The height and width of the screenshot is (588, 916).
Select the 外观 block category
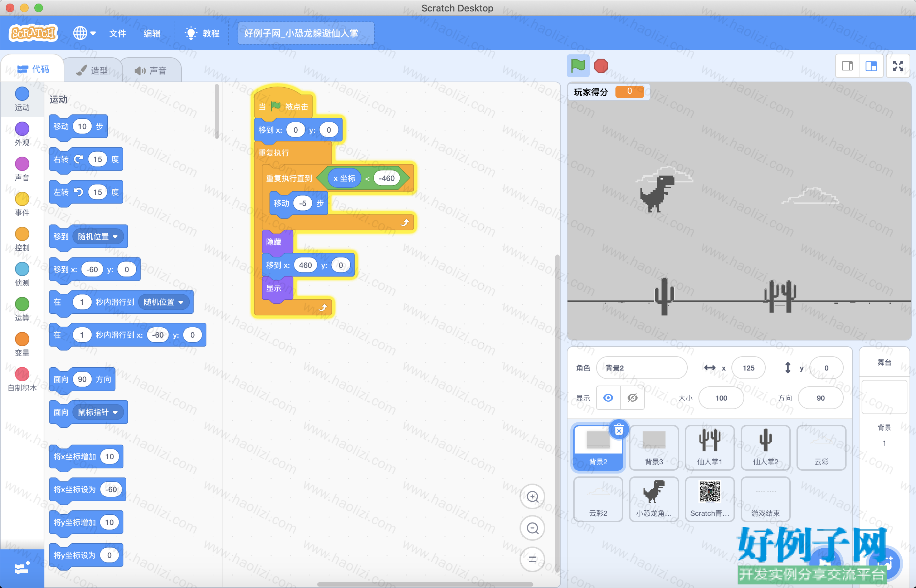pyautogui.click(x=22, y=134)
